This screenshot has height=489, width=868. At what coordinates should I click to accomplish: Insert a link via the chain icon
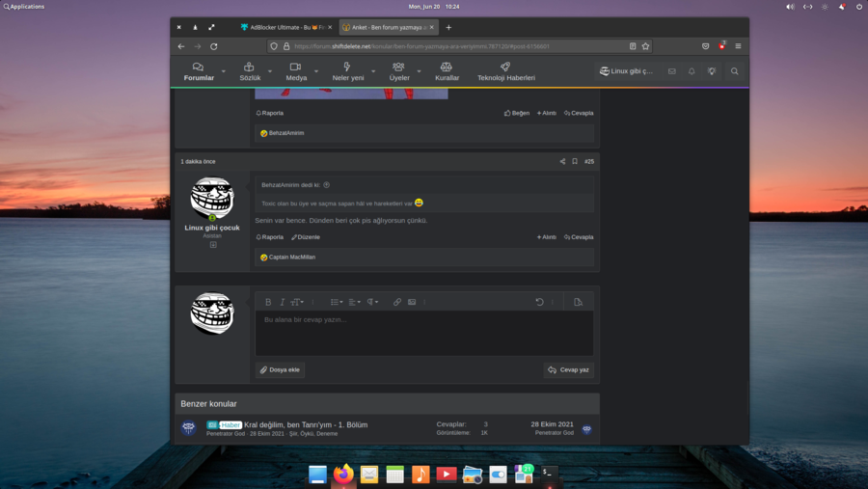tap(397, 302)
